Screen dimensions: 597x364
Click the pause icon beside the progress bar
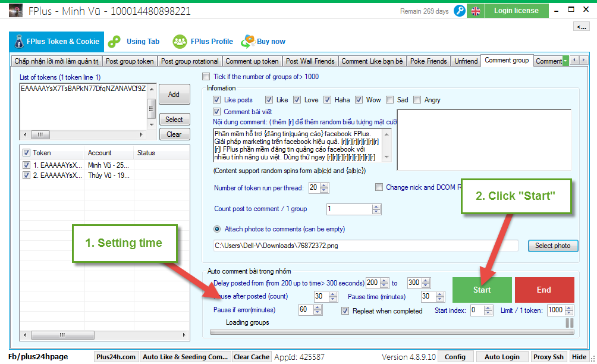(x=569, y=323)
